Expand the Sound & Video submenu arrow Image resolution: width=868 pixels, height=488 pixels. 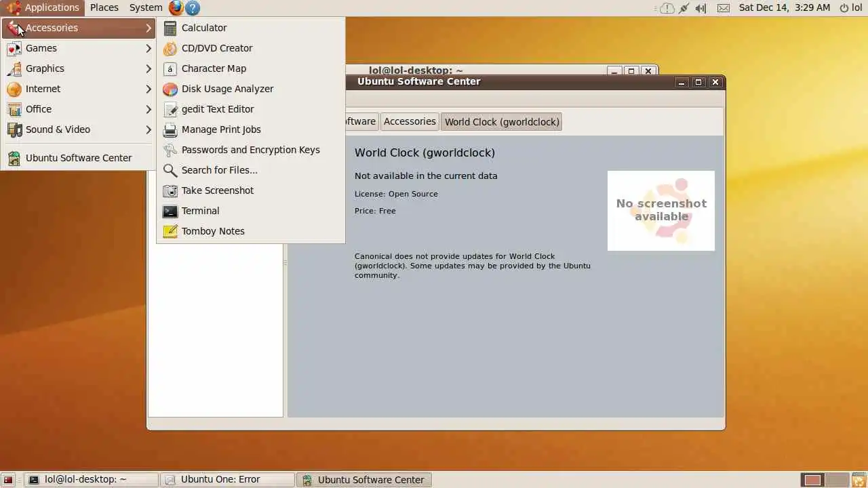click(149, 129)
